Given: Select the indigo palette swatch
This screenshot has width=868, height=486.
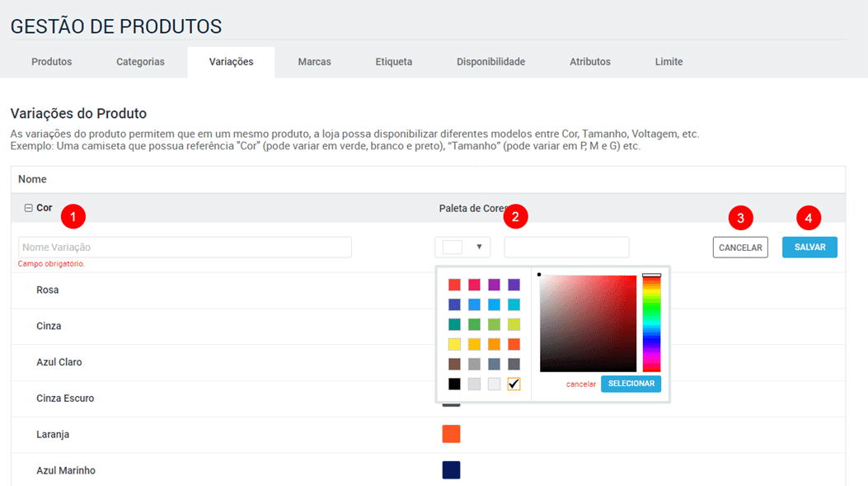Looking at the screenshot, I should pos(454,304).
